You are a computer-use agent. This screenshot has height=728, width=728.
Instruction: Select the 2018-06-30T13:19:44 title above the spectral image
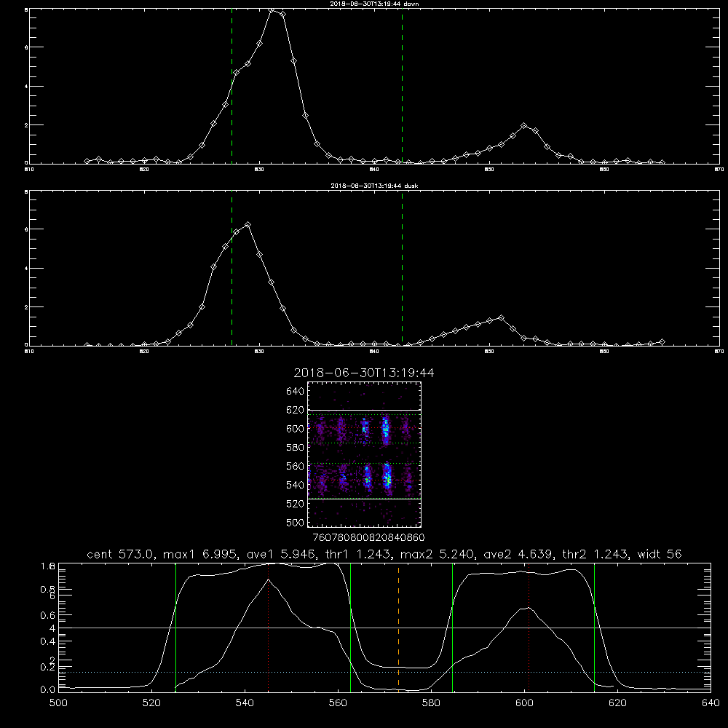pos(364,373)
